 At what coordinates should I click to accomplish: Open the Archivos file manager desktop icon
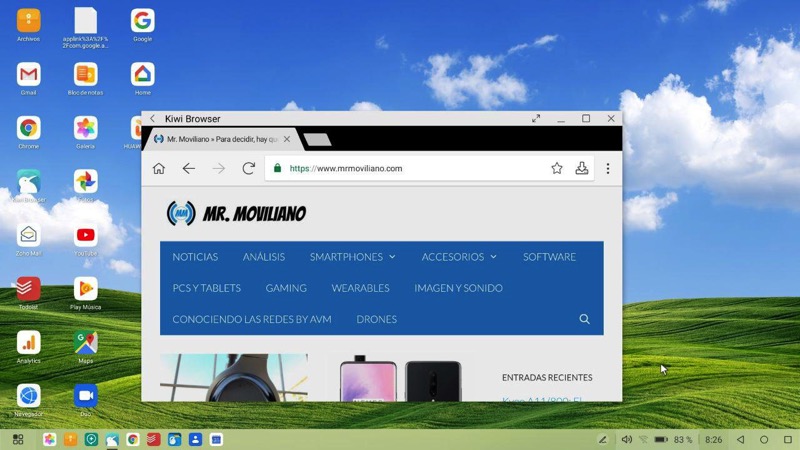29,21
